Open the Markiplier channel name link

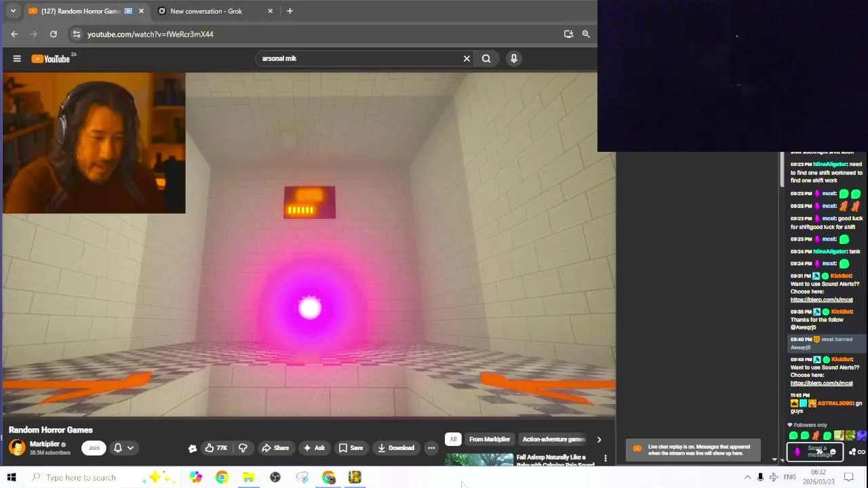[x=45, y=444]
